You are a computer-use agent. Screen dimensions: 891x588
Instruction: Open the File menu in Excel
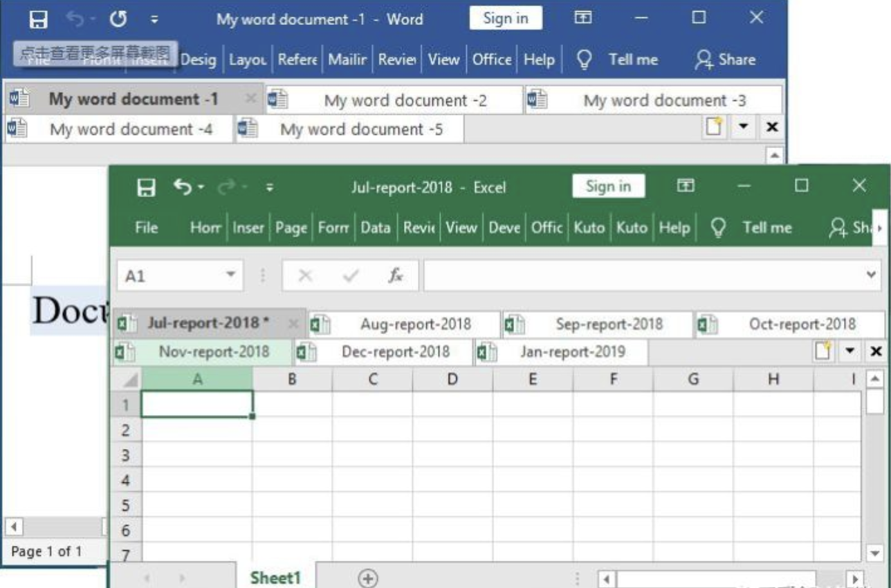pos(146,228)
